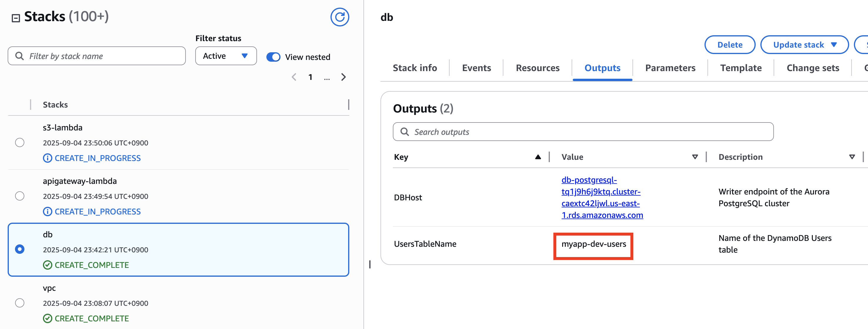Select the s3-lambda stack radio button
The width and height of the screenshot is (868, 329).
20,142
